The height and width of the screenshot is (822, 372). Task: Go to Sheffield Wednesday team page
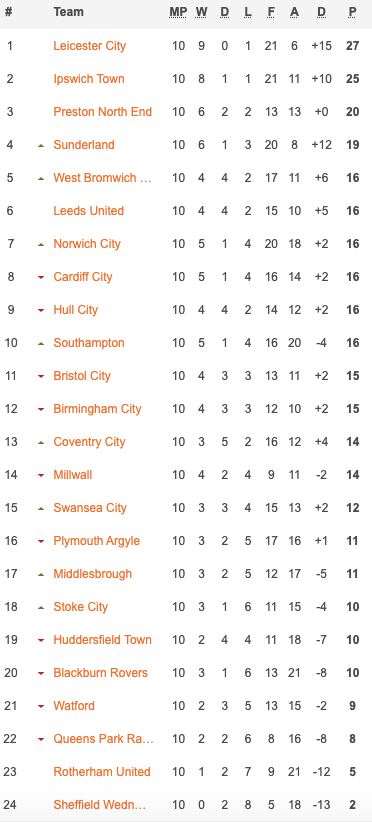100,805
